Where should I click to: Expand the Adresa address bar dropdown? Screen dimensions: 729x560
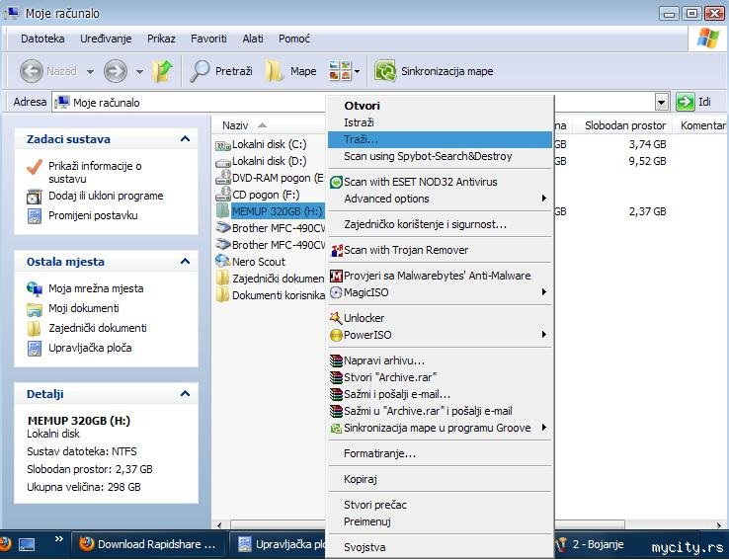click(x=662, y=103)
